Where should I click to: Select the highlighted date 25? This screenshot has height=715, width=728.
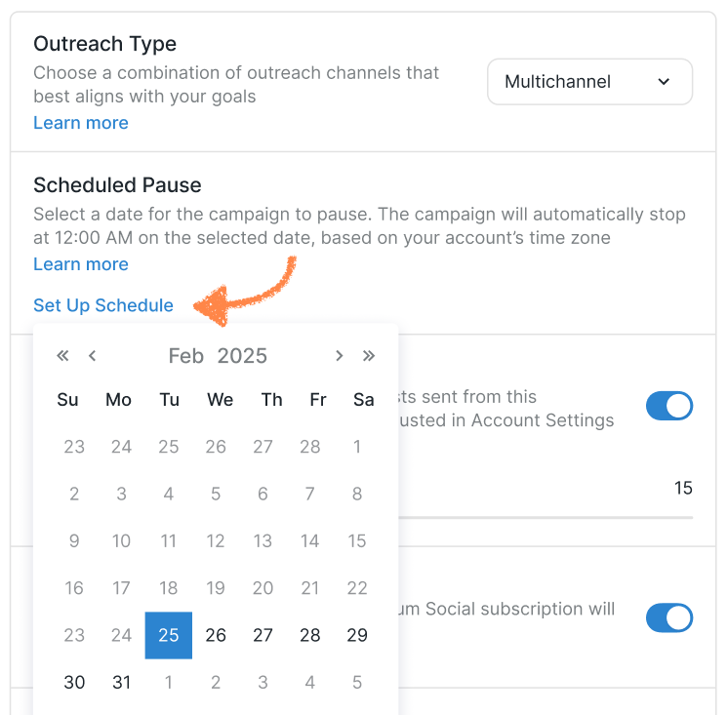click(169, 635)
